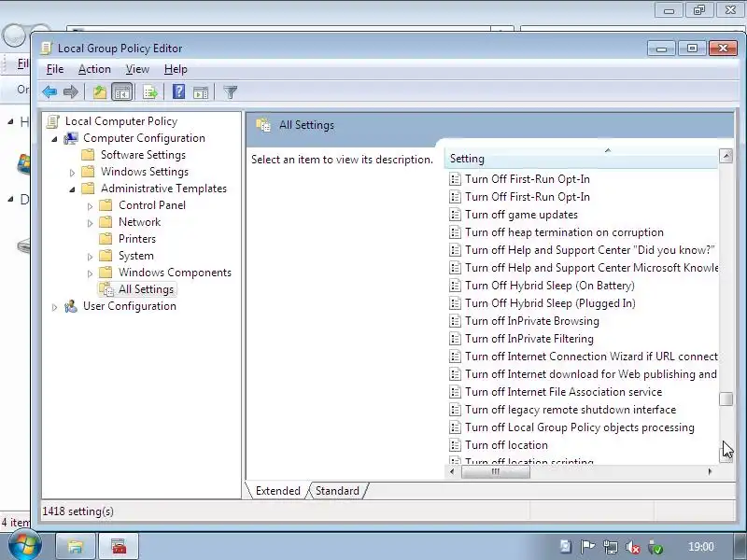Switch to the Standard tab
The image size is (747, 560).
(337, 491)
